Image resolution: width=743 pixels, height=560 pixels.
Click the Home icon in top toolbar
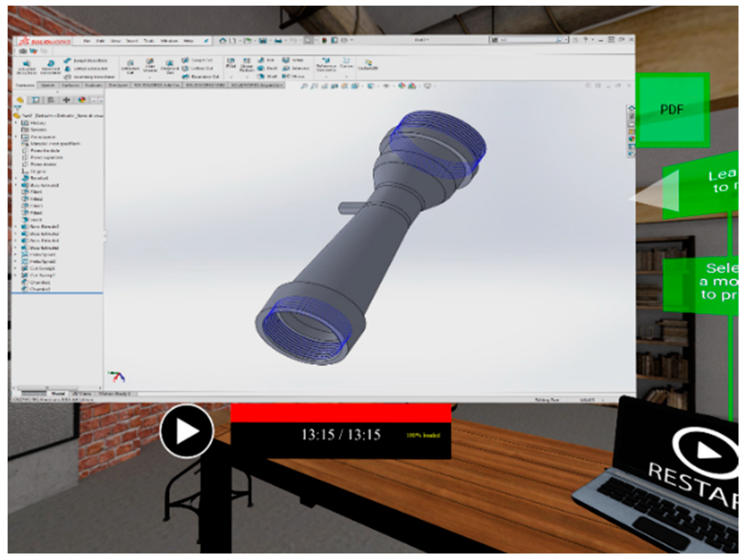[x=222, y=41]
